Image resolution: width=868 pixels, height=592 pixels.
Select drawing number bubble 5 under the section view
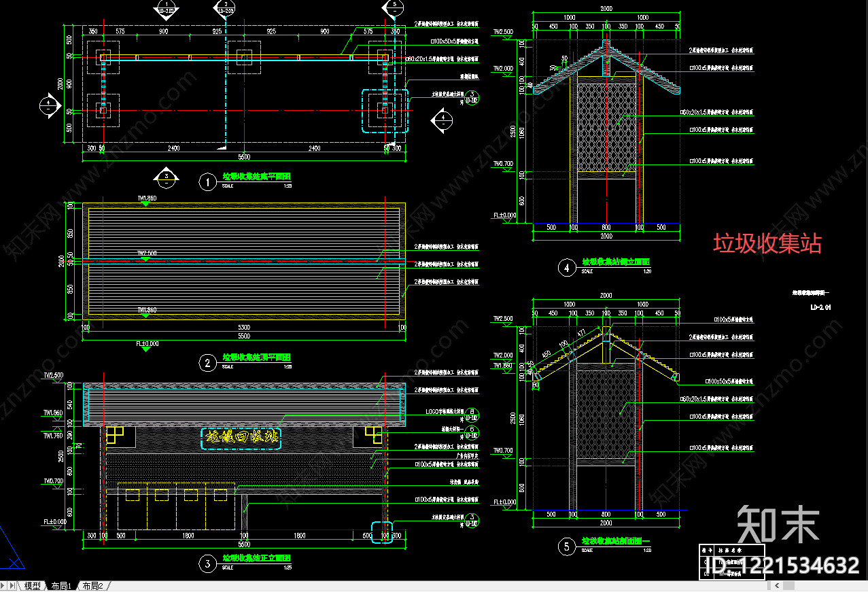(x=566, y=547)
